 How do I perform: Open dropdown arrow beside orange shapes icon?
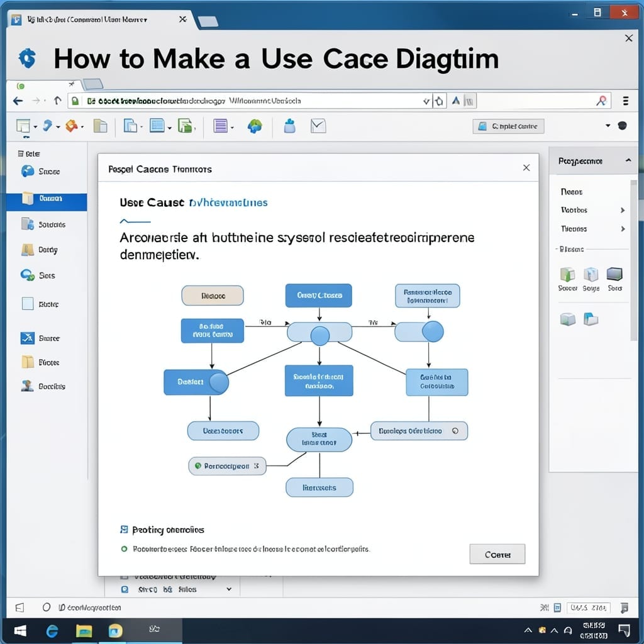click(82, 127)
